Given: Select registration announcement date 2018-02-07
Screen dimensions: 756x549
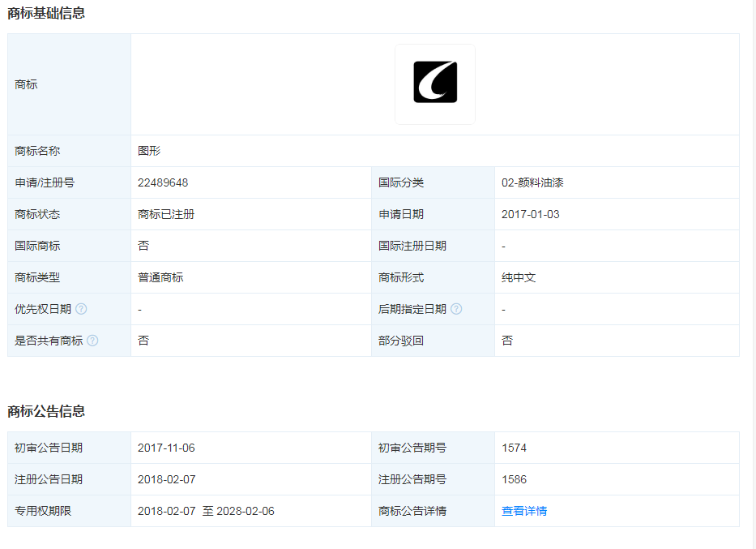Looking at the screenshot, I should [x=166, y=479].
